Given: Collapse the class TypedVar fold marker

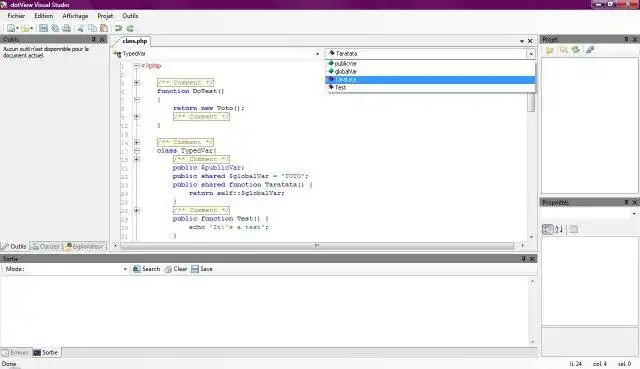Looking at the screenshot, I should pos(137,151).
